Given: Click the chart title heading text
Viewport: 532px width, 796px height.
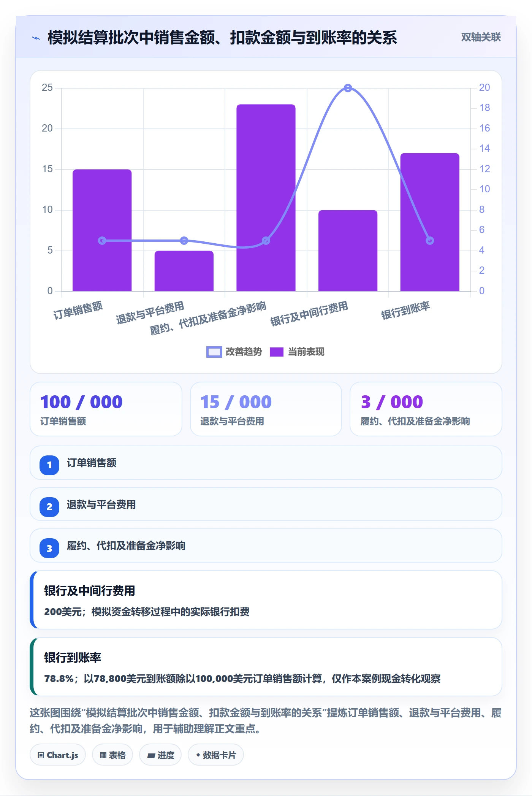Looking at the screenshot, I should [x=222, y=38].
